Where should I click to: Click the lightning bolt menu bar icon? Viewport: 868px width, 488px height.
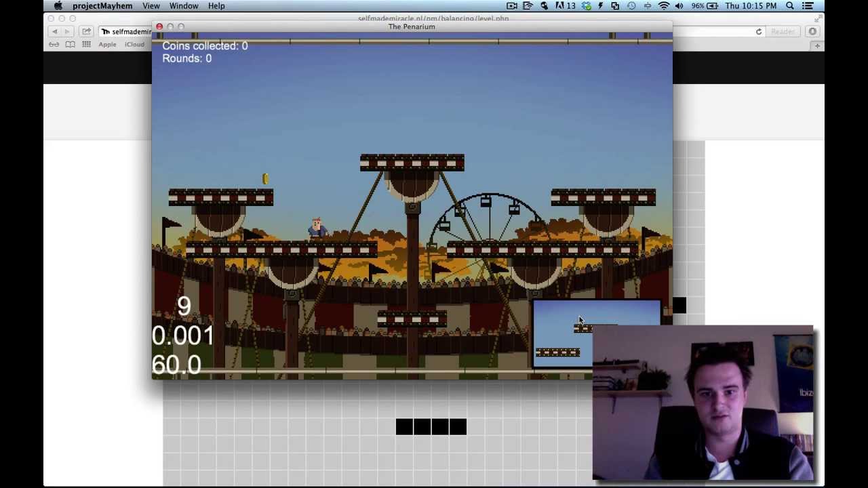[600, 6]
